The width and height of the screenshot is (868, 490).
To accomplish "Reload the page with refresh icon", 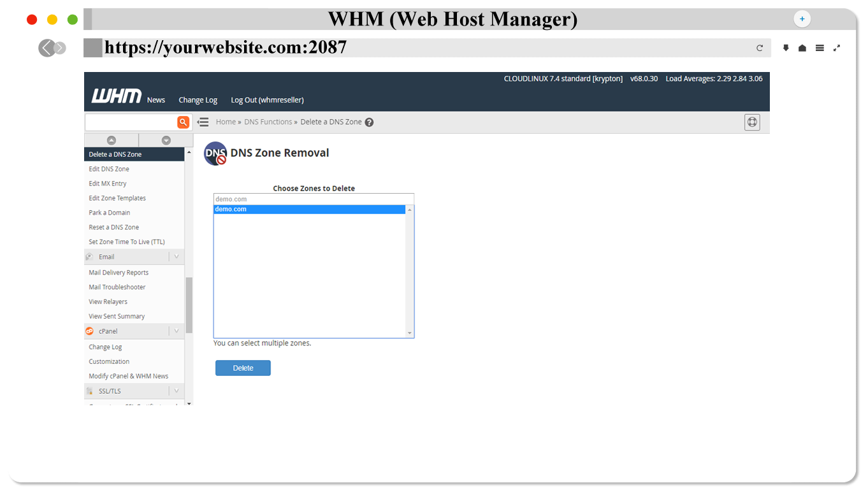I will [x=760, y=48].
